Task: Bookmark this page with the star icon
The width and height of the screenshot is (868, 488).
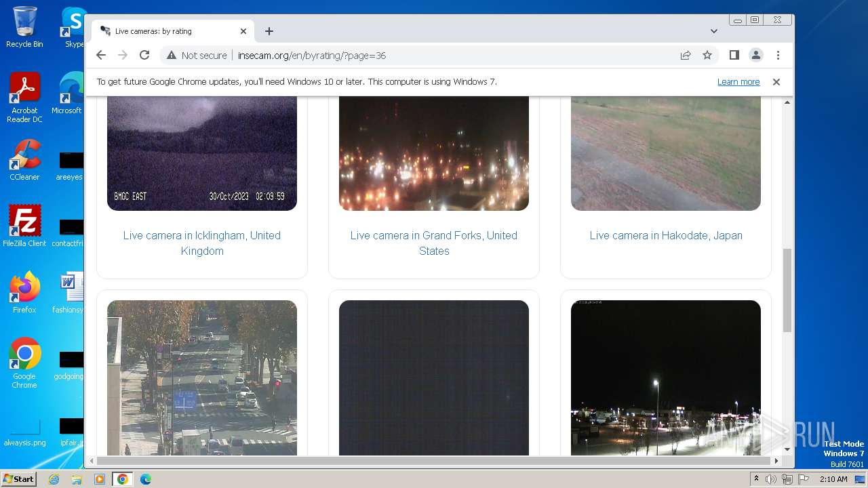Action: coord(707,56)
